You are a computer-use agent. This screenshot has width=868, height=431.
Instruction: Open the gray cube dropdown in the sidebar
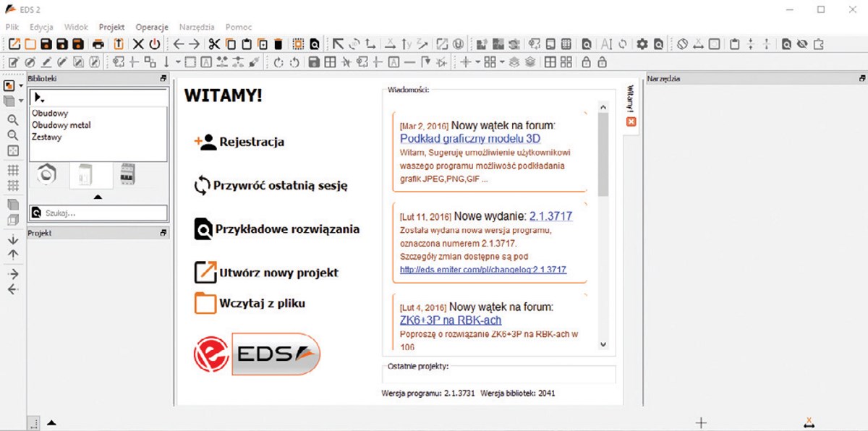(22, 101)
